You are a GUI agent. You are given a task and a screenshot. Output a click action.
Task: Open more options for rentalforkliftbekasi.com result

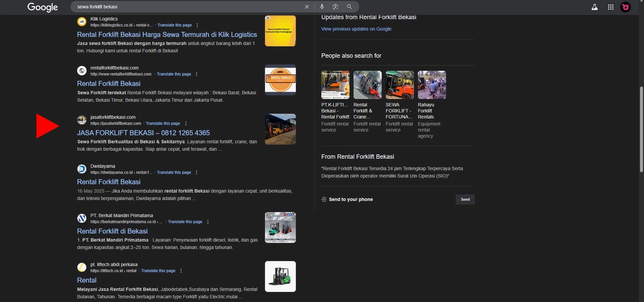196,74
